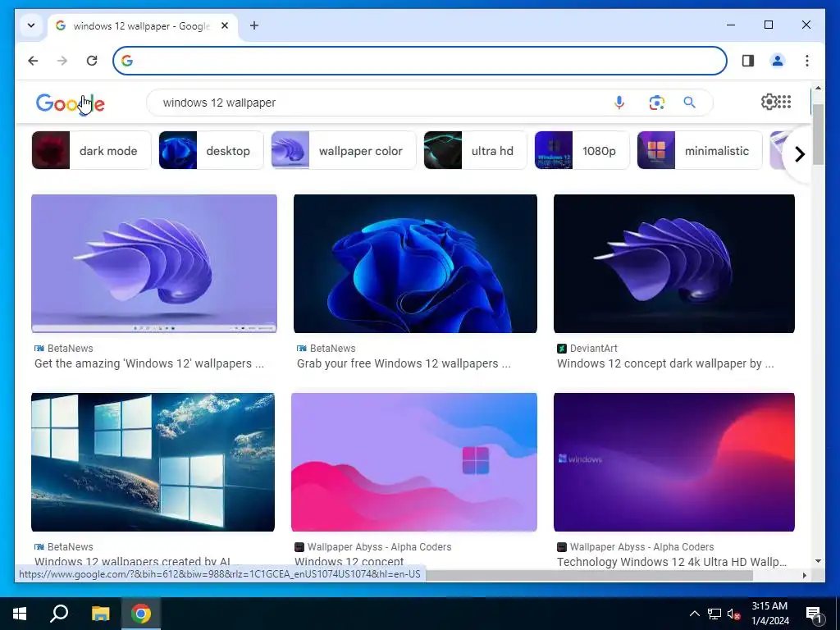
Task: Filter results by minimalistic chip
Action: [x=700, y=151]
